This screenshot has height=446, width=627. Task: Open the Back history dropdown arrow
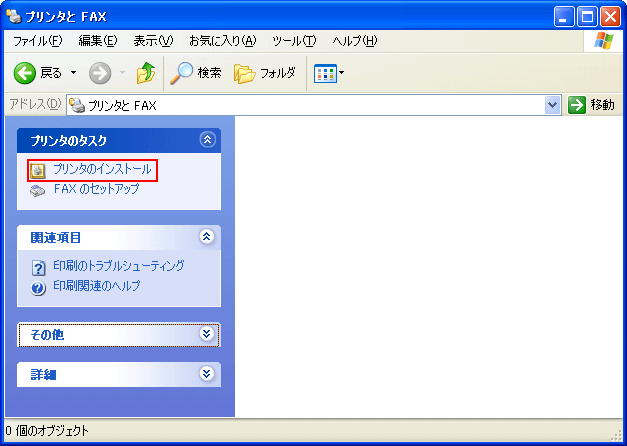[x=74, y=73]
